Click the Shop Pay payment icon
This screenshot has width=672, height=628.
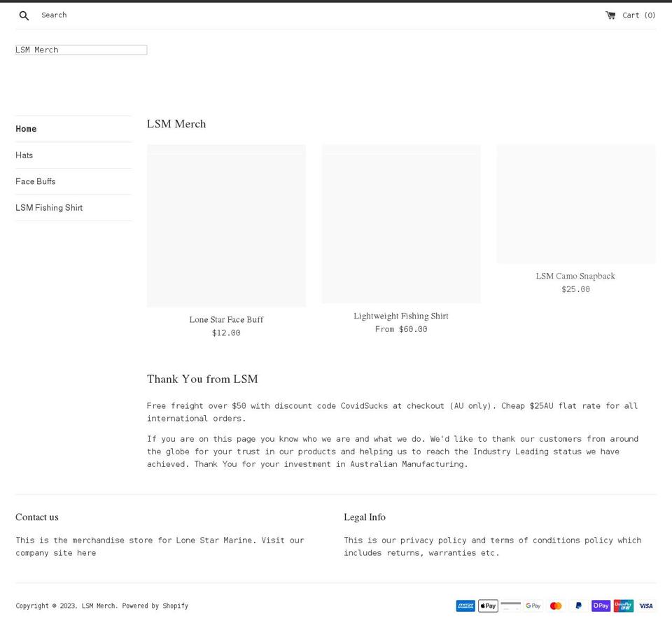pyautogui.click(x=601, y=606)
